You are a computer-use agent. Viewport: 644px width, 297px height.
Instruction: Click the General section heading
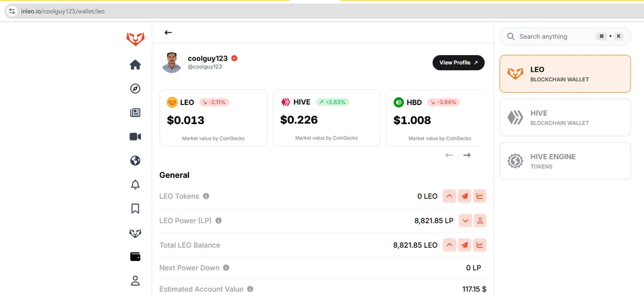(x=175, y=175)
